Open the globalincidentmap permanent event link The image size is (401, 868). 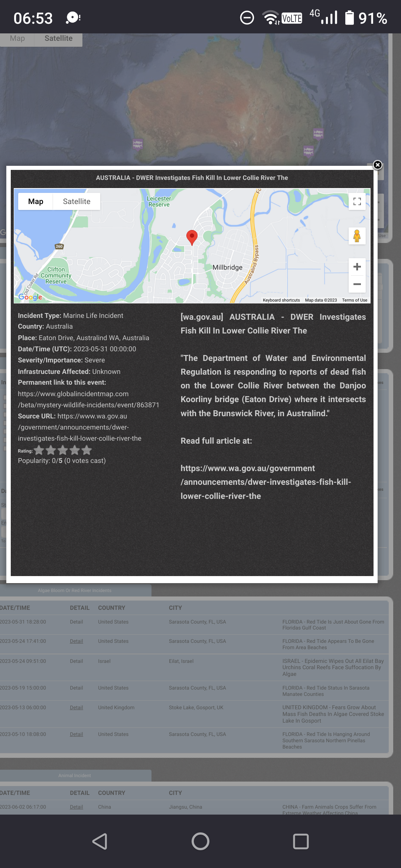[x=88, y=400]
